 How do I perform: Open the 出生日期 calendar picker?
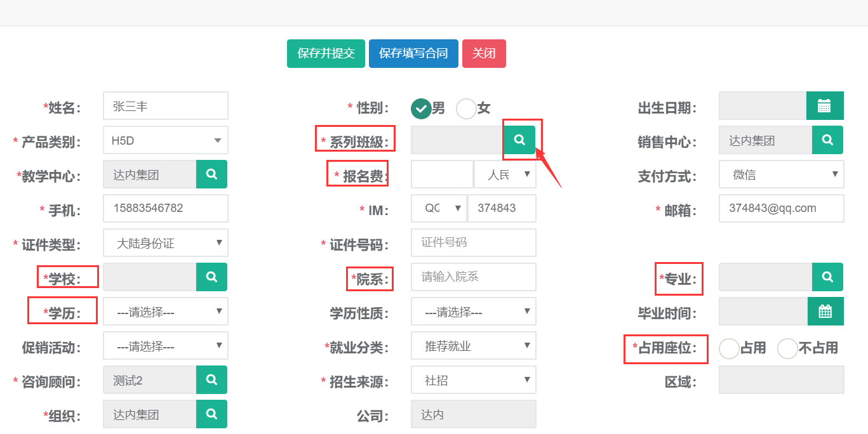[824, 106]
